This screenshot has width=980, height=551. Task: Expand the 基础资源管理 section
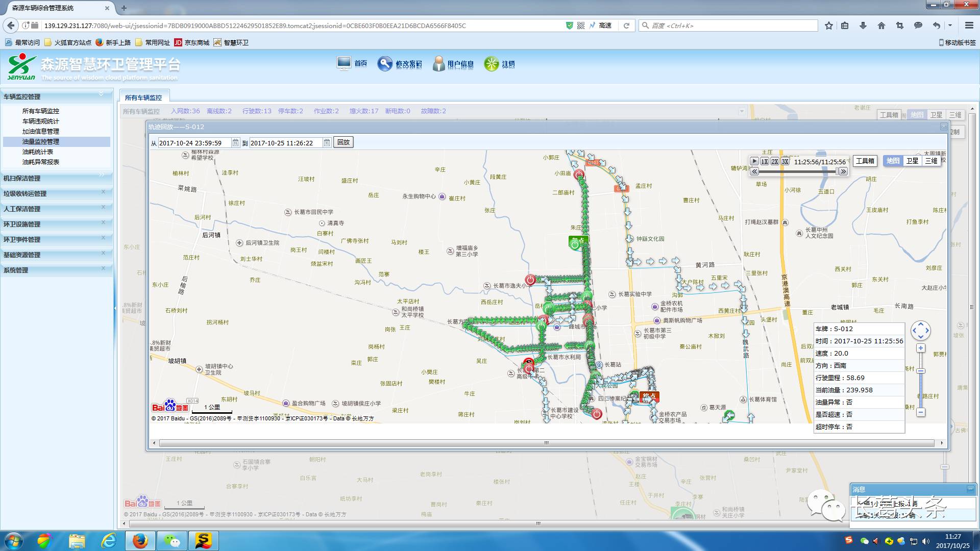pos(103,253)
